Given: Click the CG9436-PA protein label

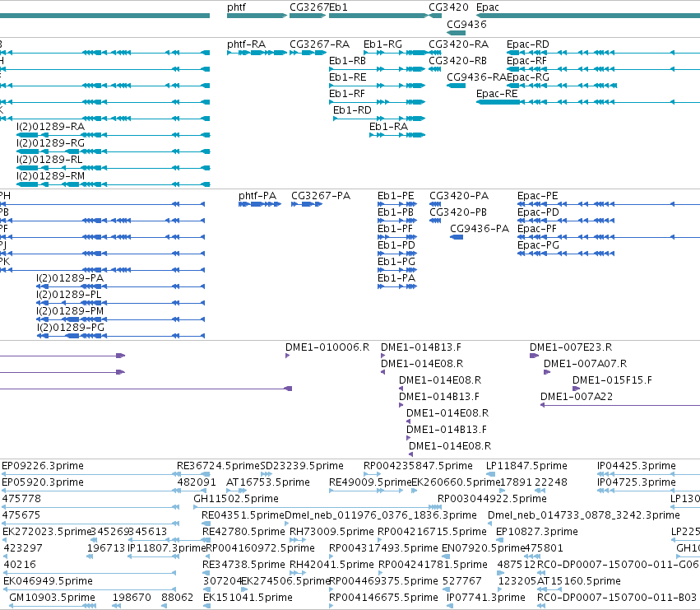Looking at the screenshot, I should (480, 229).
